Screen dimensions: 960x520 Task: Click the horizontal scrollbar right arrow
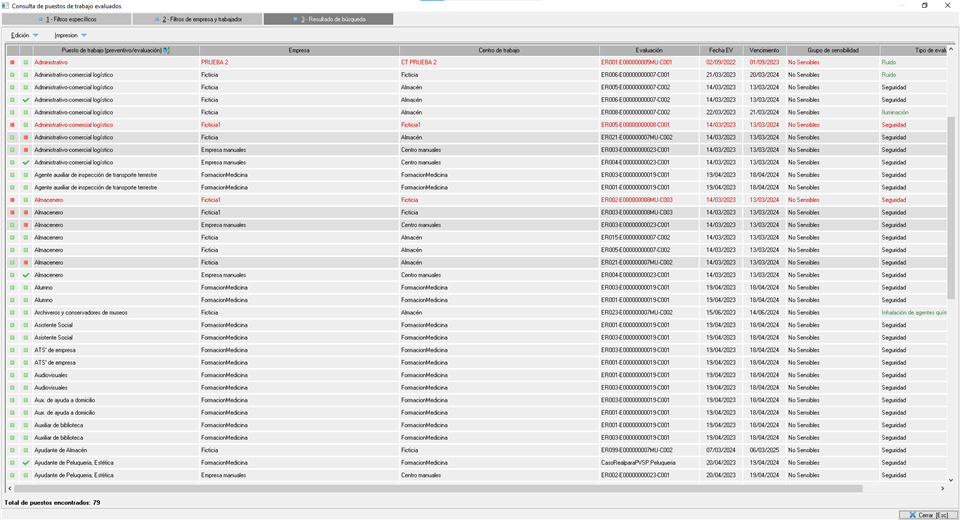pyautogui.click(x=941, y=488)
